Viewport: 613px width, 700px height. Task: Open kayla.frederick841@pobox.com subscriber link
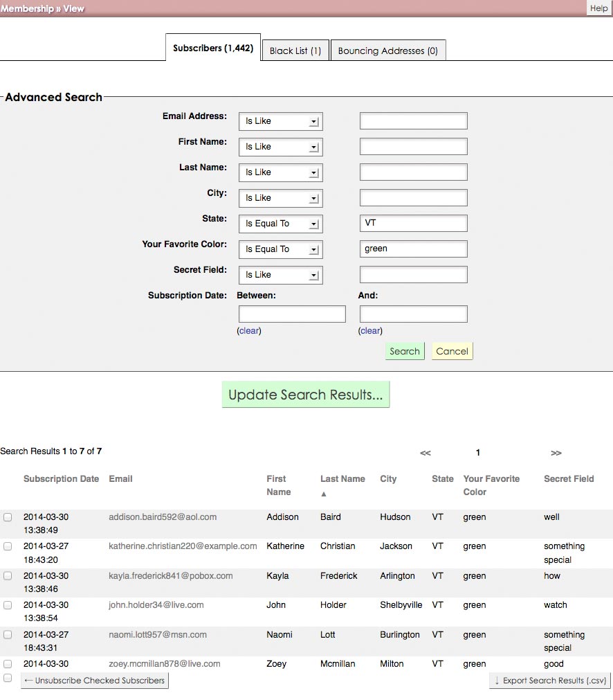(x=170, y=576)
